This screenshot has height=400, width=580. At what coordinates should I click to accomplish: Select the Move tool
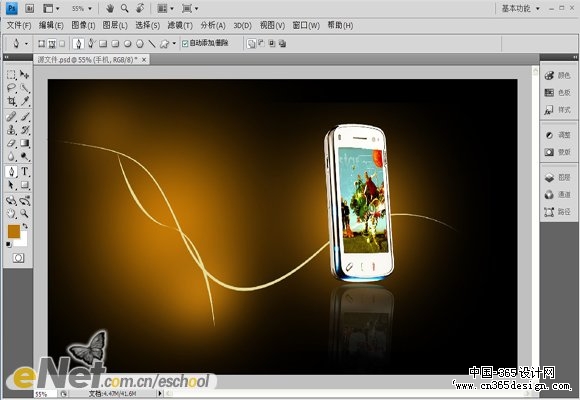click(x=25, y=75)
